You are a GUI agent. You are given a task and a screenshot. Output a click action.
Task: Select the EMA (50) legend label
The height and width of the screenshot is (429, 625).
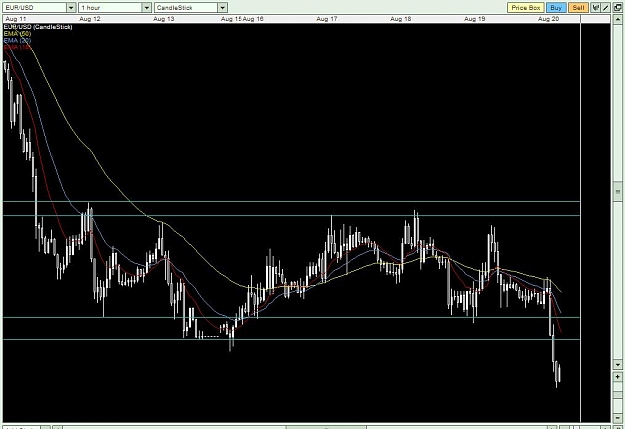point(17,33)
